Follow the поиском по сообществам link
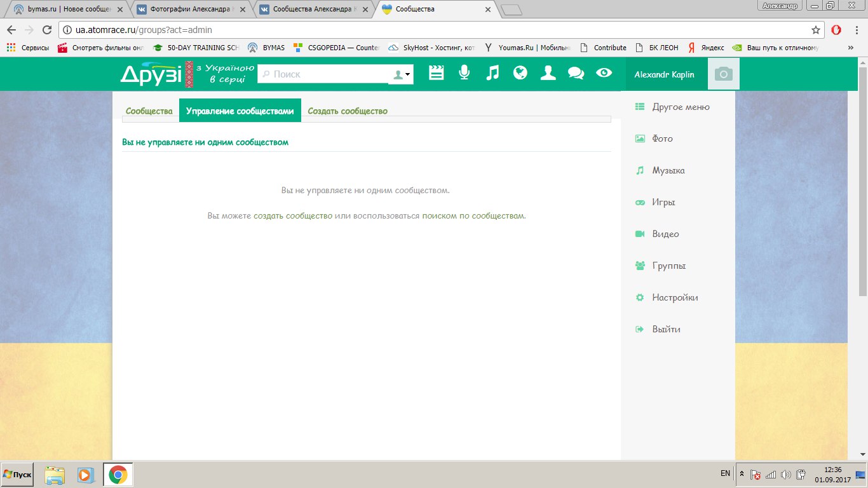The height and width of the screenshot is (488, 868). tap(473, 215)
